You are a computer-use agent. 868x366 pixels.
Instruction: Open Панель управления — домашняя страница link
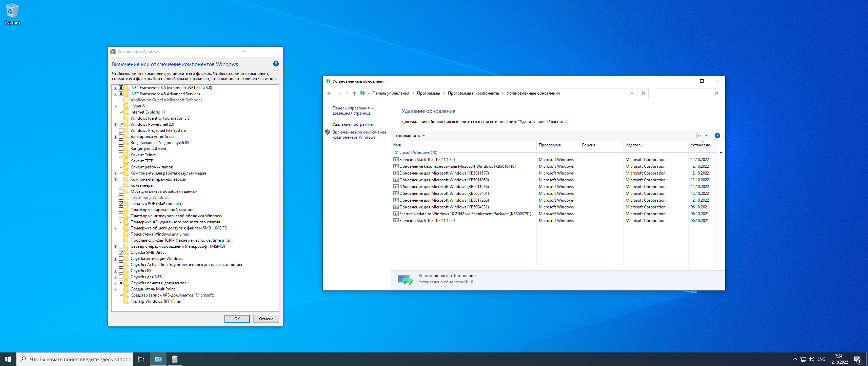354,111
